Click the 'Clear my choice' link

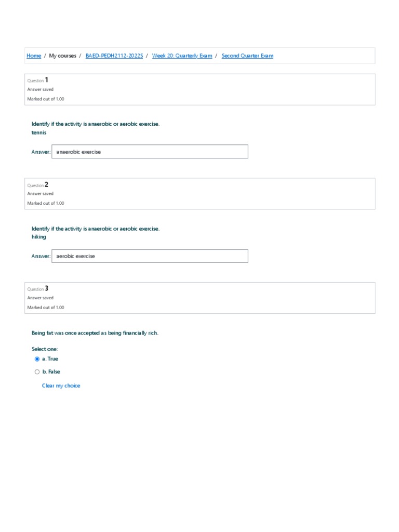[61, 385]
